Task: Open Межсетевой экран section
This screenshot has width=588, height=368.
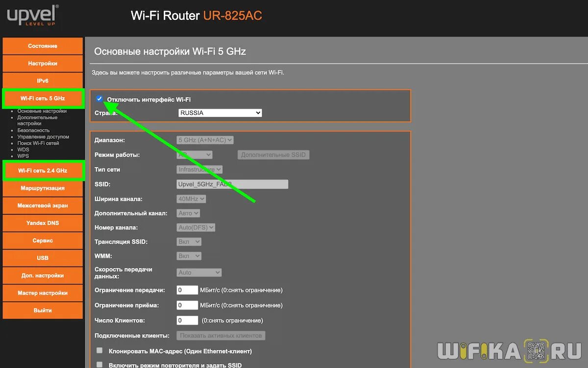Action: [43, 206]
